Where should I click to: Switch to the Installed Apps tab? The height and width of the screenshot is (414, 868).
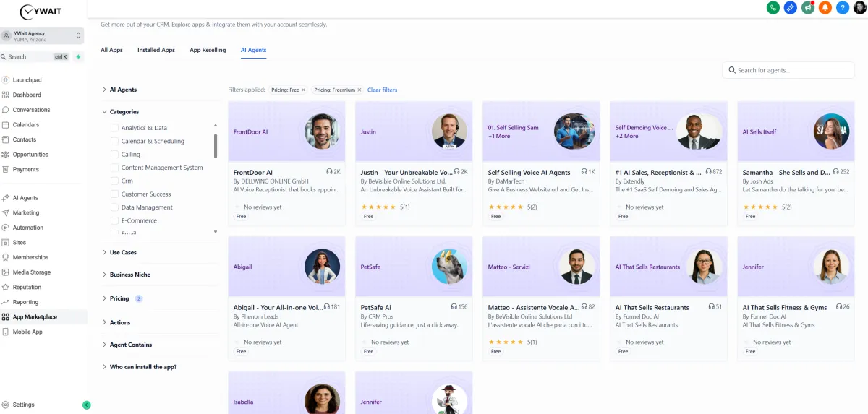click(156, 50)
